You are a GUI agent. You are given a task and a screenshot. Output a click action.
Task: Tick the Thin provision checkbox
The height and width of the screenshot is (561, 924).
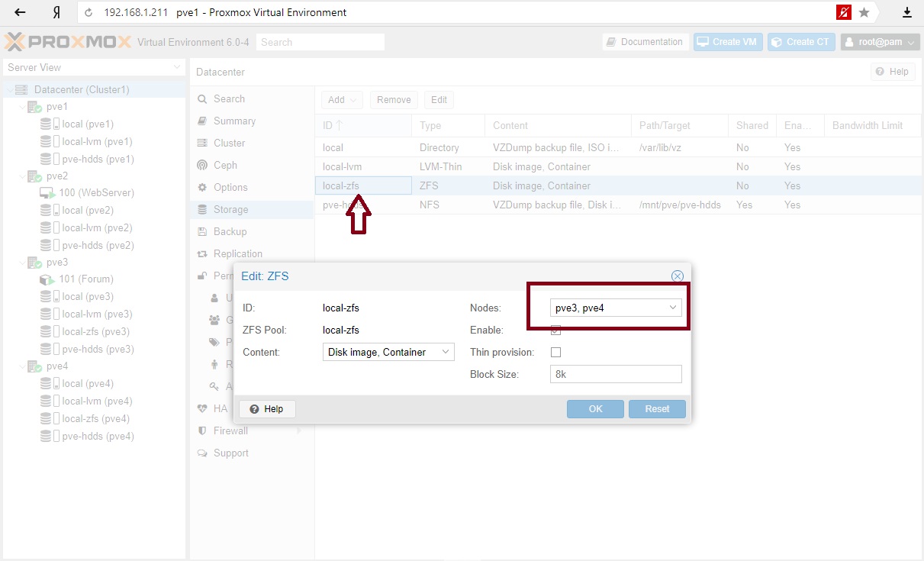pyautogui.click(x=555, y=353)
